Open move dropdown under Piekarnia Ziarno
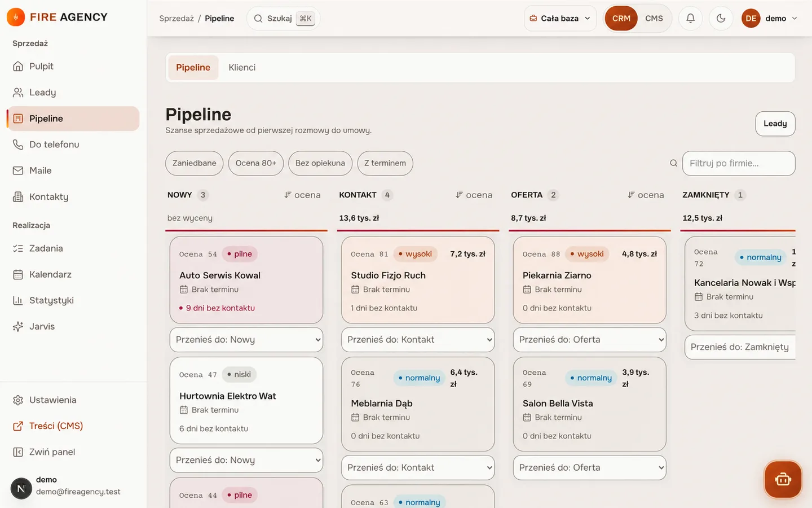812x508 pixels. tap(590, 340)
